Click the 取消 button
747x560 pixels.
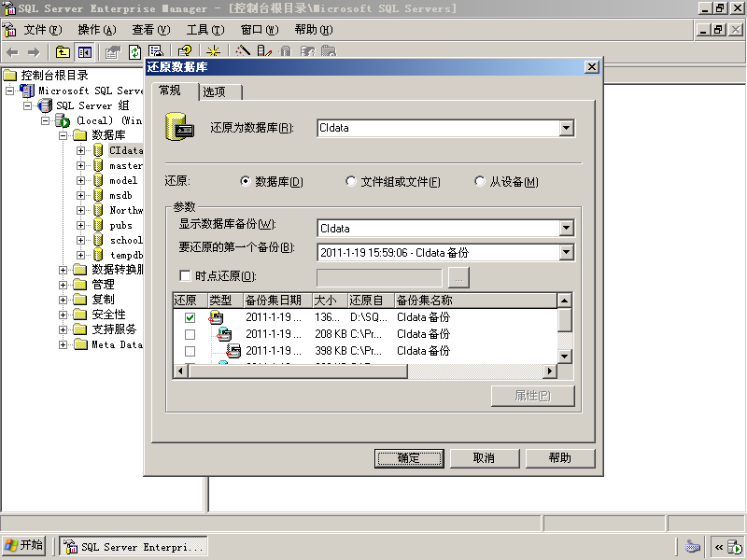pyautogui.click(x=484, y=458)
